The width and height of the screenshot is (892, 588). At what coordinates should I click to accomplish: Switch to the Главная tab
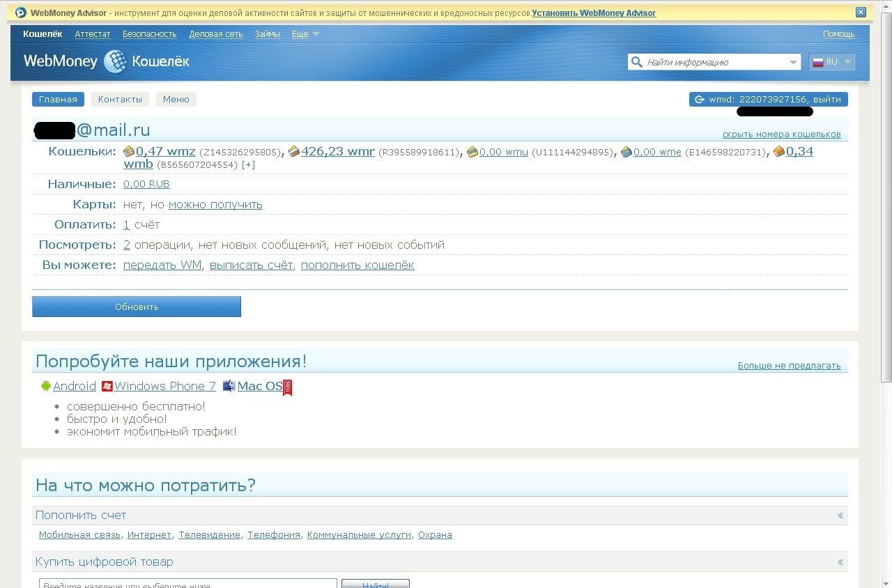58,100
